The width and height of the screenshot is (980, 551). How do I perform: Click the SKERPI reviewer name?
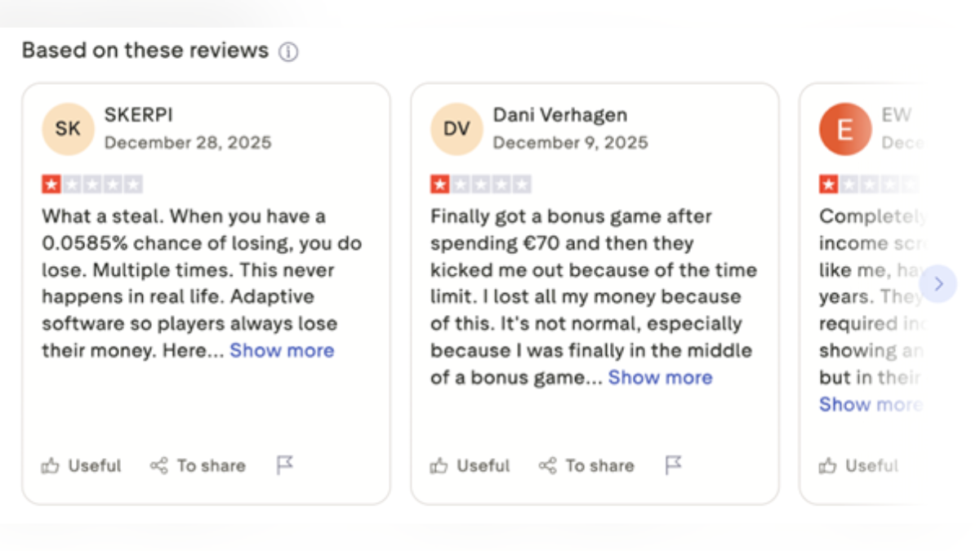139,115
